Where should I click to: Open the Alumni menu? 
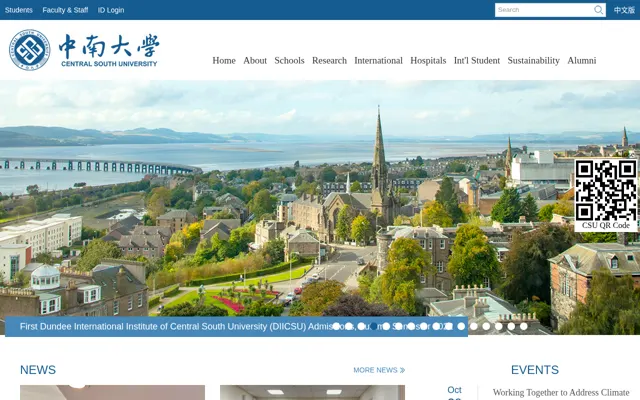pos(582,60)
